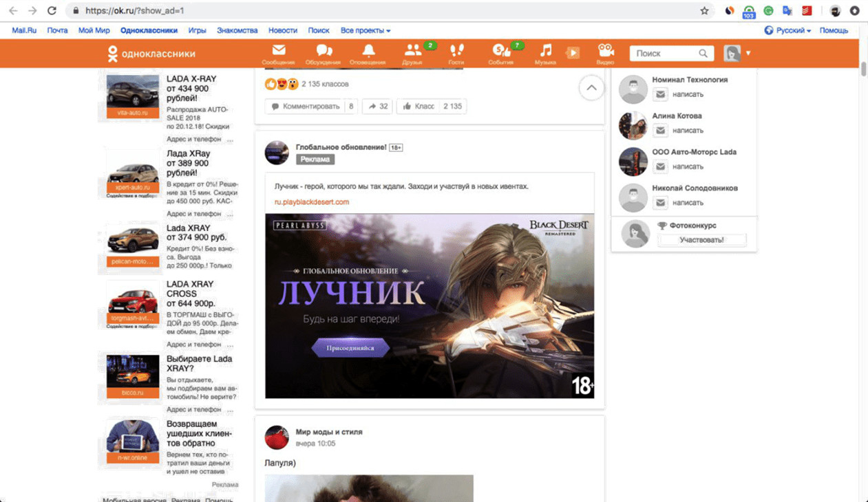Click the Black Desert Лучник banner image

click(x=430, y=306)
